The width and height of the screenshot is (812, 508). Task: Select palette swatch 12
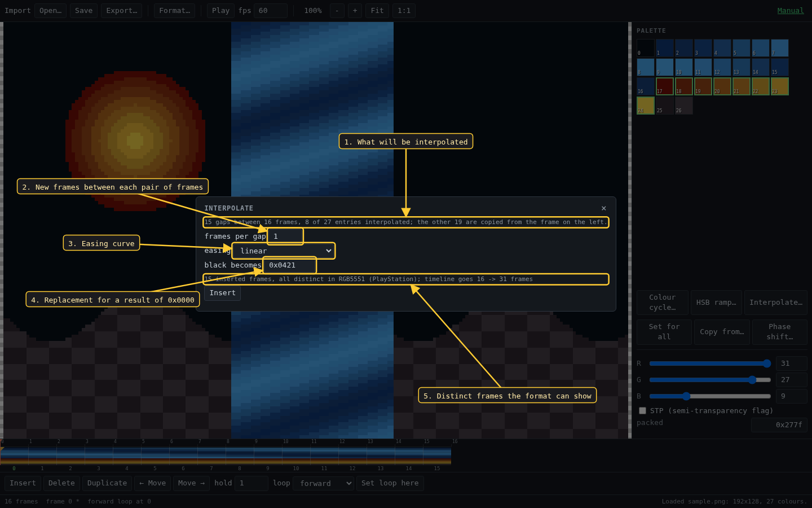pos(722,67)
